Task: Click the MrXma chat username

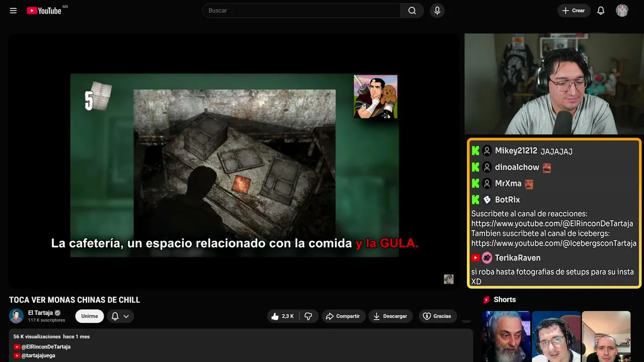Action: tap(508, 184)
